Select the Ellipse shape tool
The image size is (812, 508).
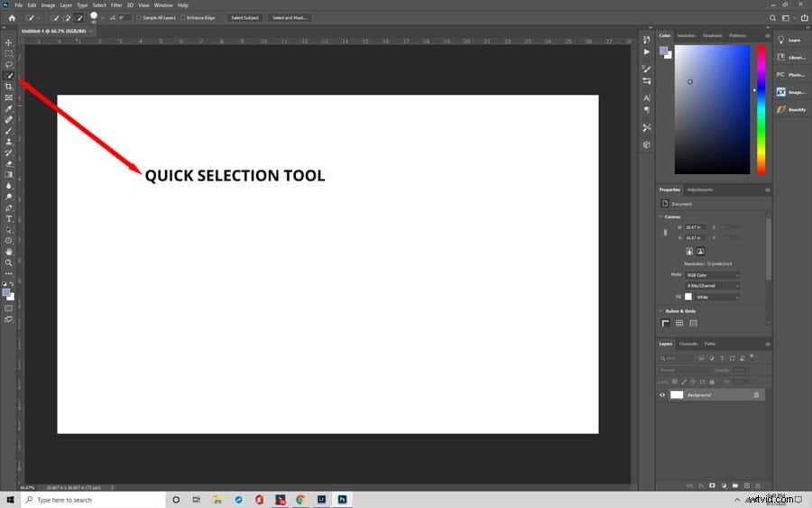9,241
